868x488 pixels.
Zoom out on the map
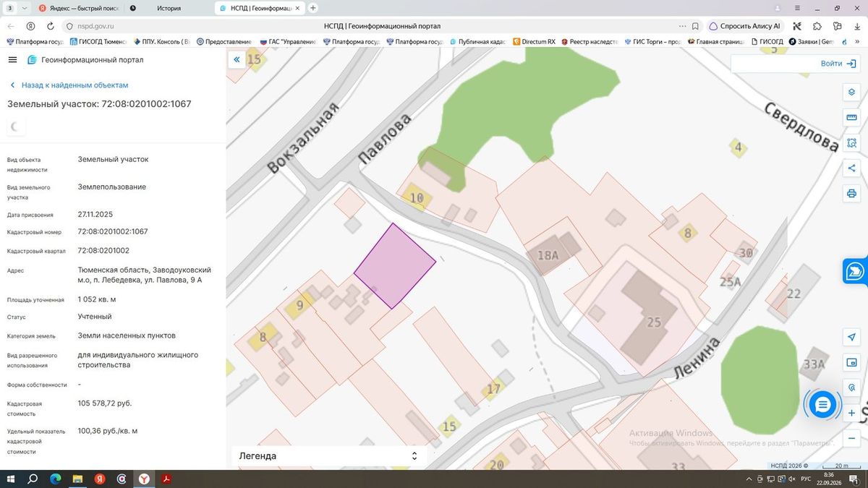click(x=851, y=438)
